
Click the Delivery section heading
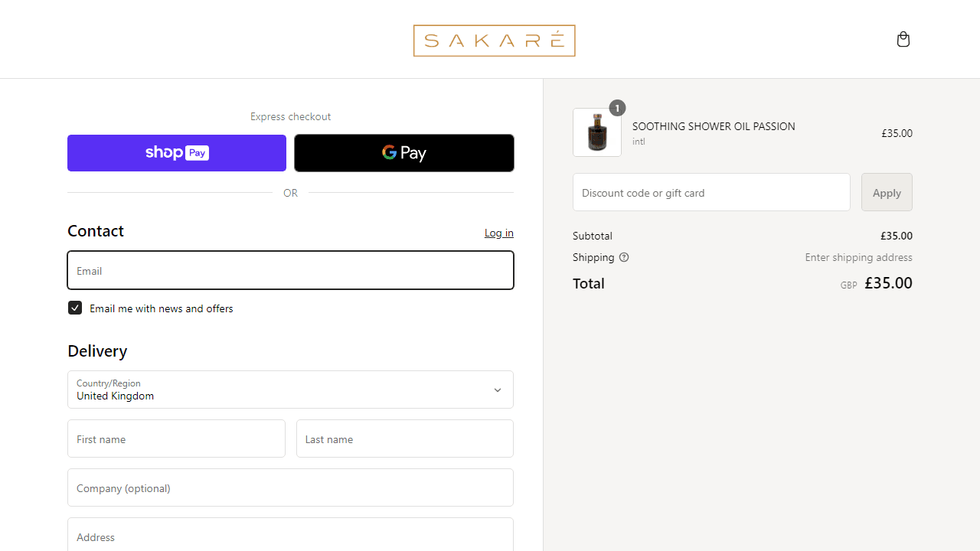click(x=97, y=351)
